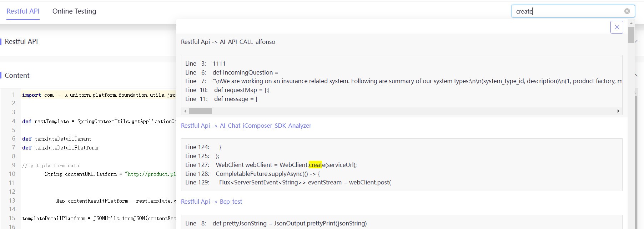644x229 pixels.
Task: Open result Restful Api -> AI_Chat_iComposer_SDK_Analyzer
Action: pyautogui.click(x=246, y=126)
